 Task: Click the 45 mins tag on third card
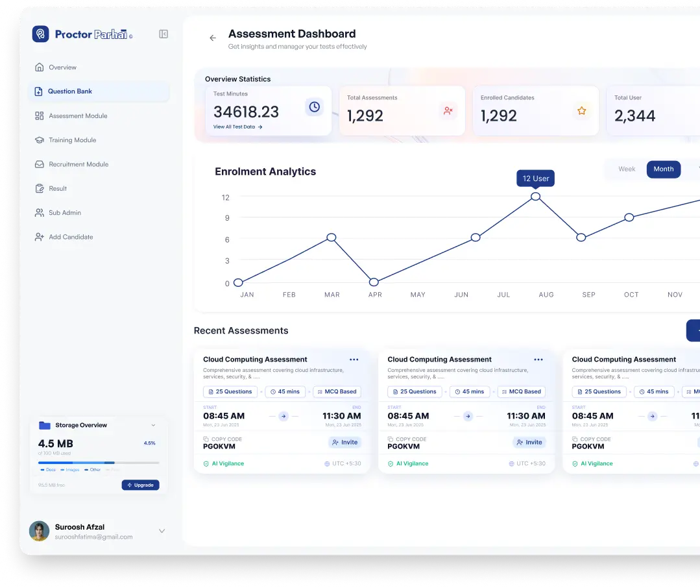pyautogui.click(x=654, y=392)
